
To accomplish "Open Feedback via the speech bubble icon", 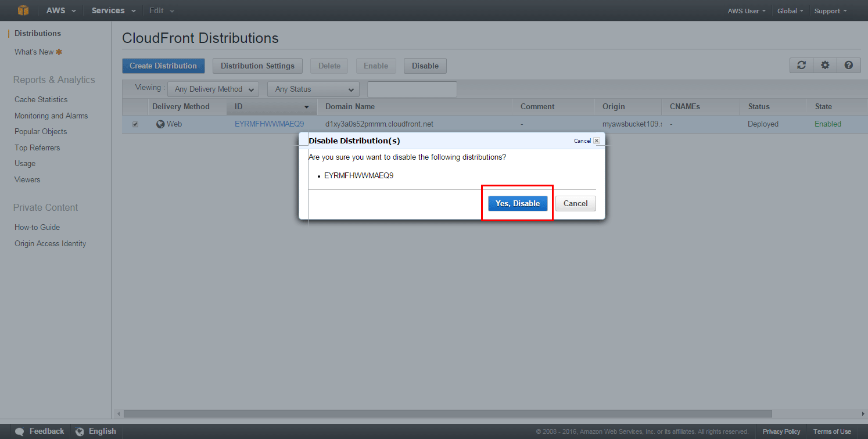I will tap(19, 431).
